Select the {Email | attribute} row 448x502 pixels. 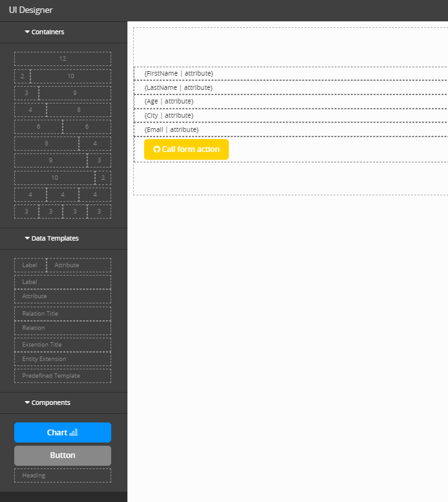(x=291, y=130)
